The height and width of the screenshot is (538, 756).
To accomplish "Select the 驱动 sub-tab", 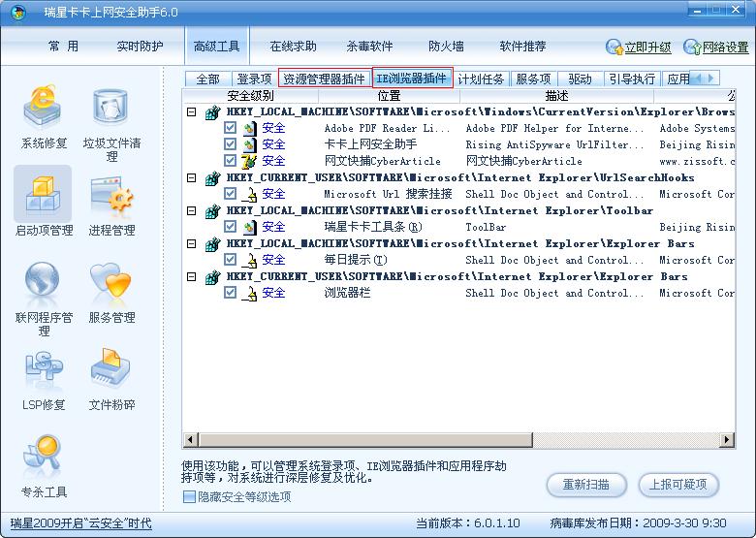I will click(580, 79).
